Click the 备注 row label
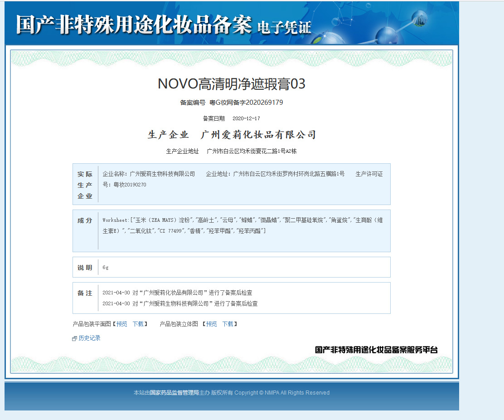This screenshot has width=504, height=420. click(x=85, y=293)
